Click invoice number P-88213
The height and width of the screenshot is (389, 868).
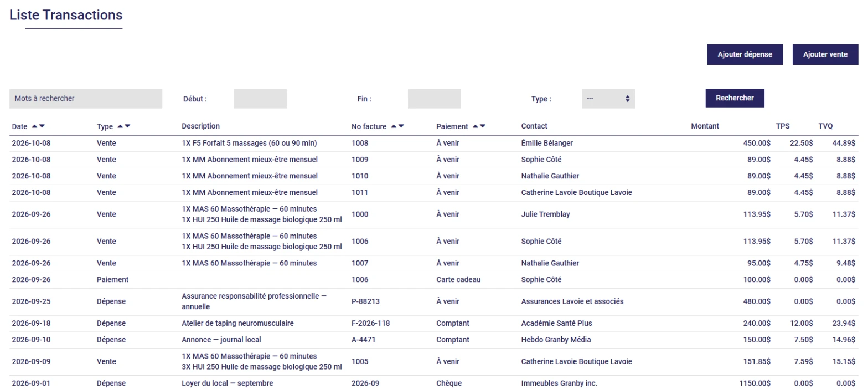pos(365,301)
